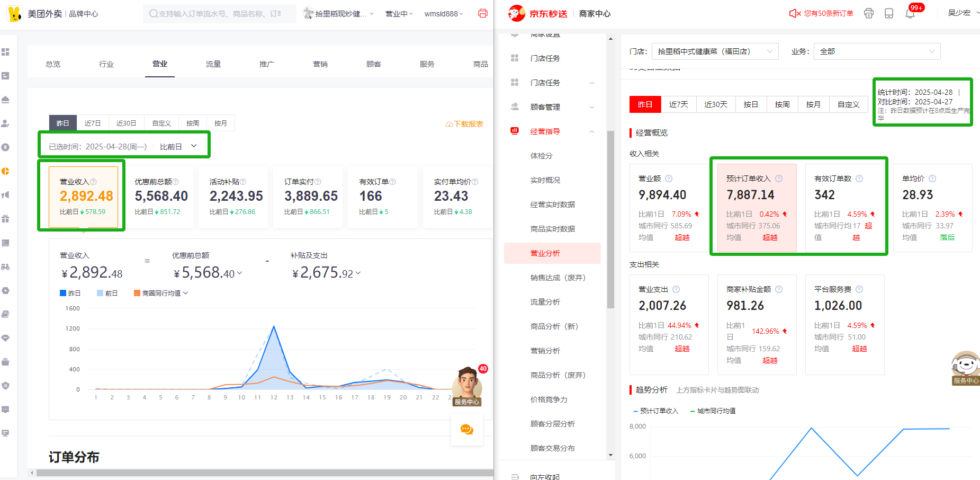This screenshot has height=480, width=980.
Task: Click the orange 商圈同行均值 legend swatch
Action: tap(137, 293)
